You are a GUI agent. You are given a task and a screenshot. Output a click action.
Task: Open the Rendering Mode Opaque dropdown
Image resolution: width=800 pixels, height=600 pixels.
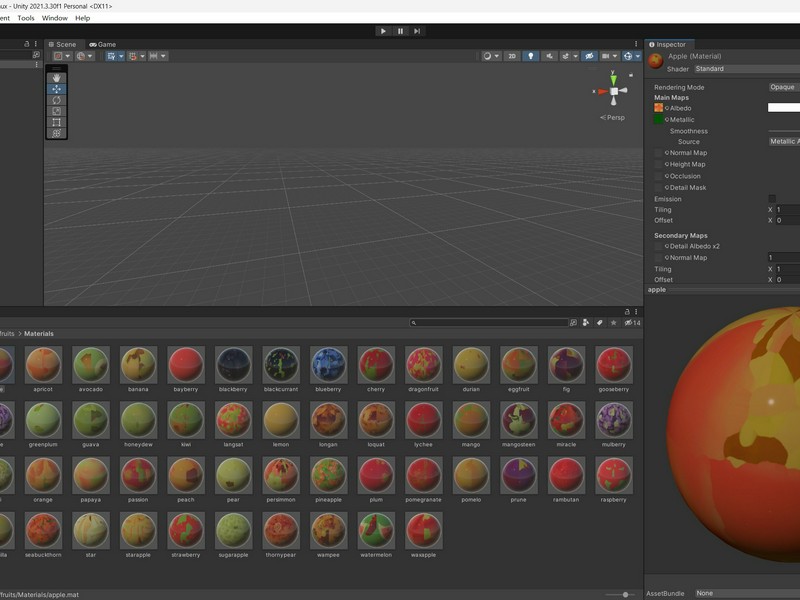(784, 87)
